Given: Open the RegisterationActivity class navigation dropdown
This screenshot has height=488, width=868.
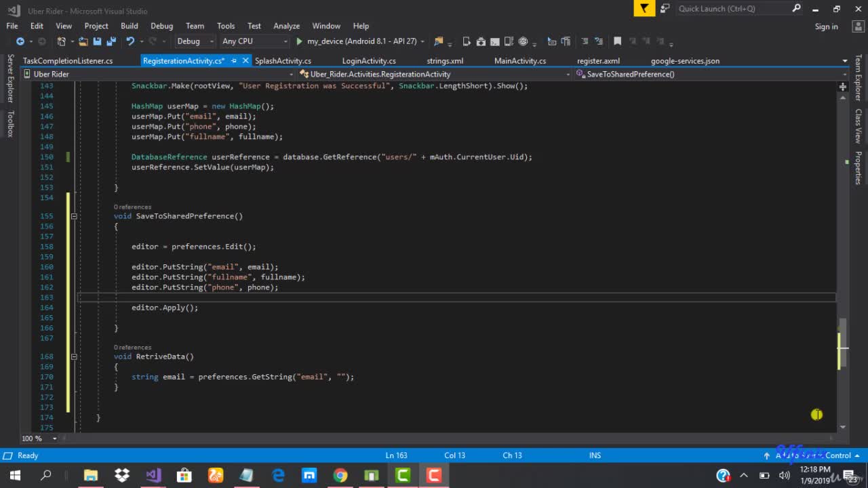Looking at the screenshot, I should click(x=434, y=74).
